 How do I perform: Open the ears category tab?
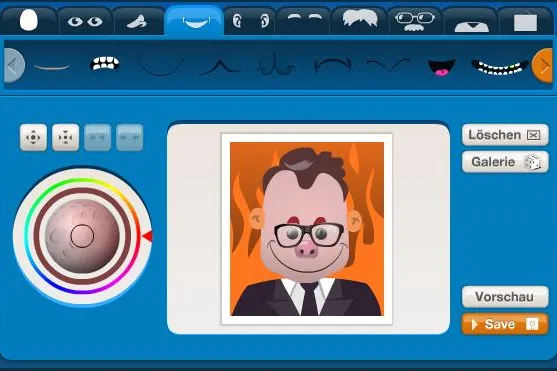click(x=250, y=21)
